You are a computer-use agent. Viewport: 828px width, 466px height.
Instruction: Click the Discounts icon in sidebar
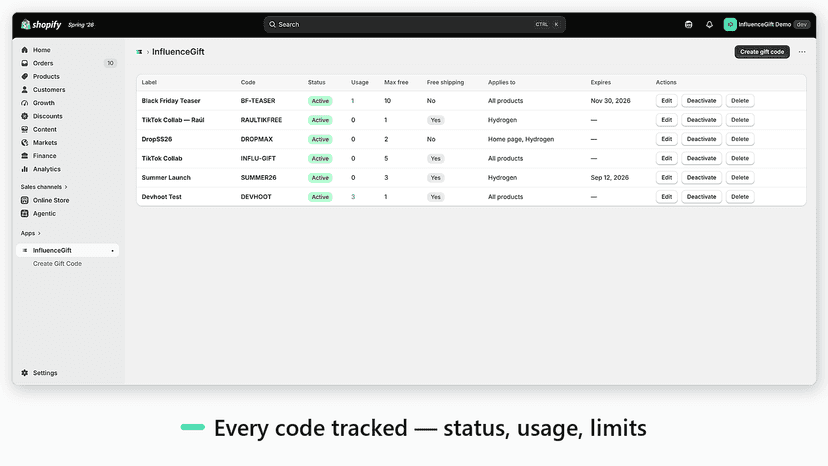(24, 116)
